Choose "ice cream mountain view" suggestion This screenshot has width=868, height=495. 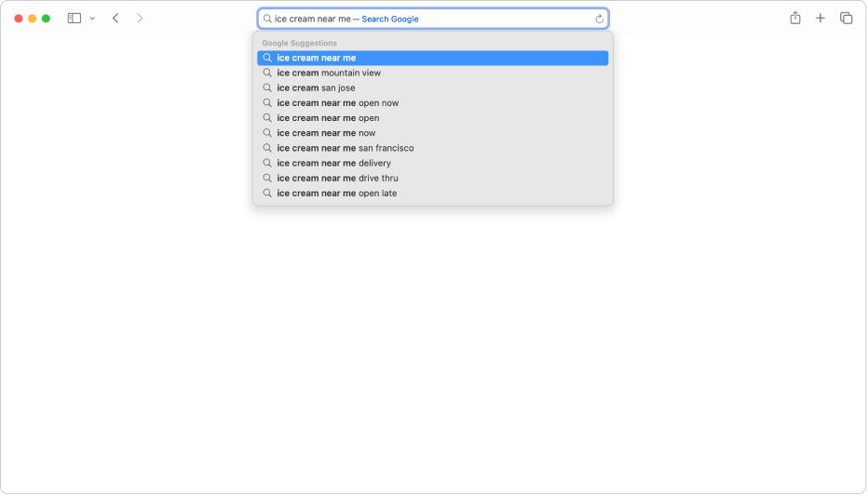click(328, 73)
